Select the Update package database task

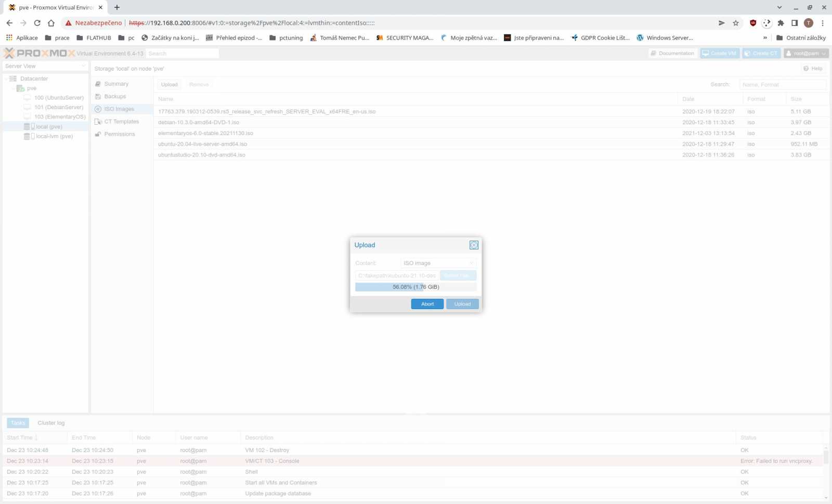coord(413,494)
